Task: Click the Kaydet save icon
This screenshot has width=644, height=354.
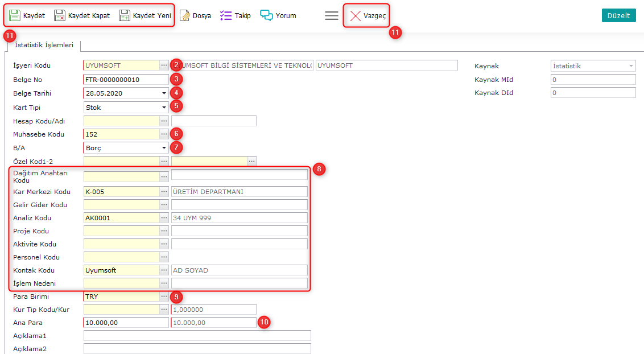Action: (15, 15)
